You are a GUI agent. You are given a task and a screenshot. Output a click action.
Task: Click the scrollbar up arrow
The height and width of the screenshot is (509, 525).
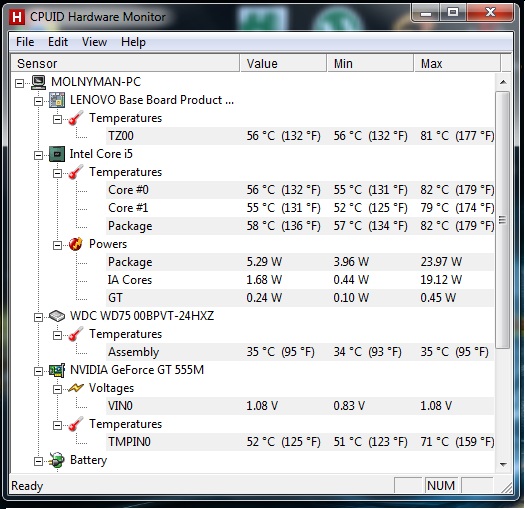(503, 82)
